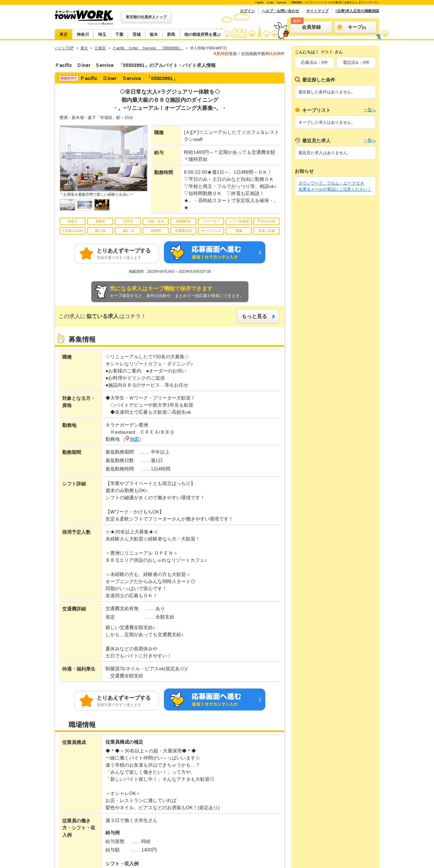434x868 pixels.
Task: Open the サイトマップ link
Action: tap(317, 11)
